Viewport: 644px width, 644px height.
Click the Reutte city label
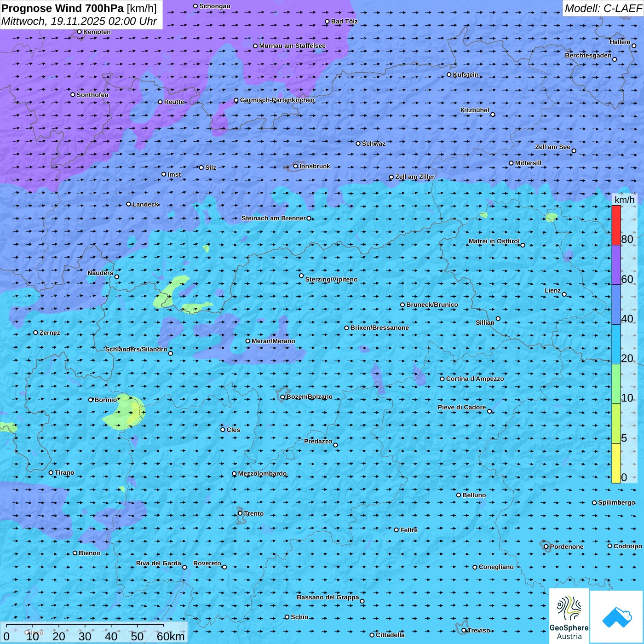click(x=174, y=102)
